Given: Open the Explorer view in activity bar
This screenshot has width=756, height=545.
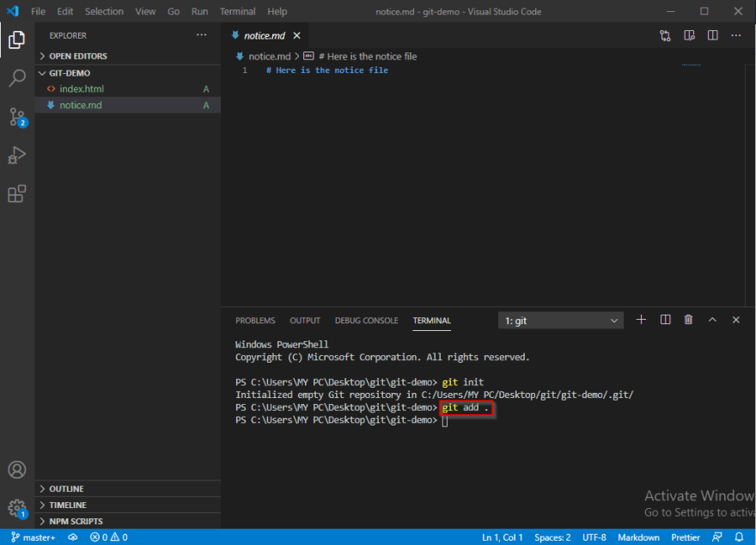Looking at the screenshot, I should click(17, 40).
